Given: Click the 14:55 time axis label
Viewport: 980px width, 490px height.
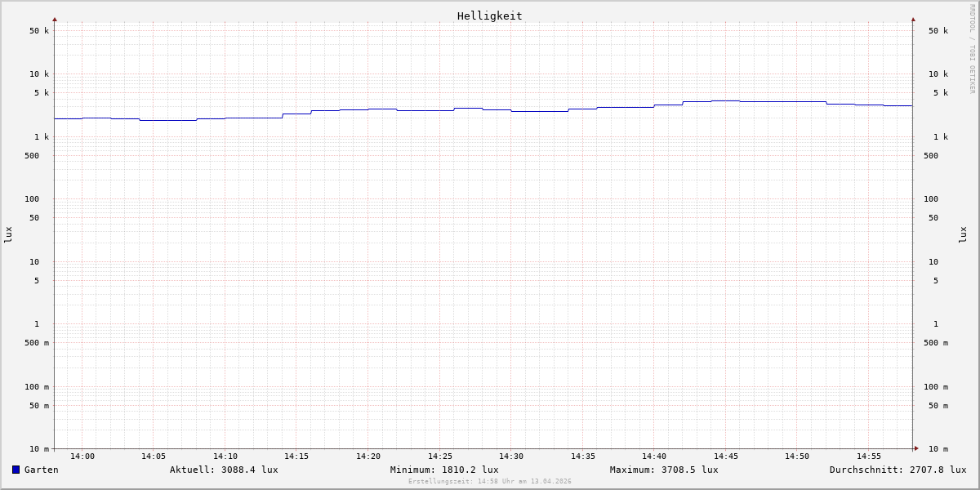Looking at the screenshot, I should 869,457.
